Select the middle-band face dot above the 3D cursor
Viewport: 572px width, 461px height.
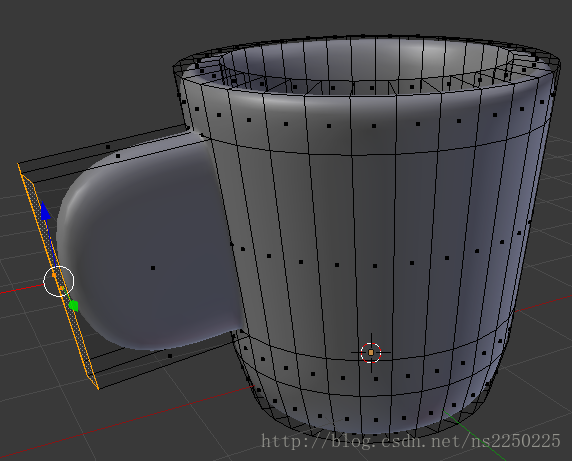click(x=375, y=266)
